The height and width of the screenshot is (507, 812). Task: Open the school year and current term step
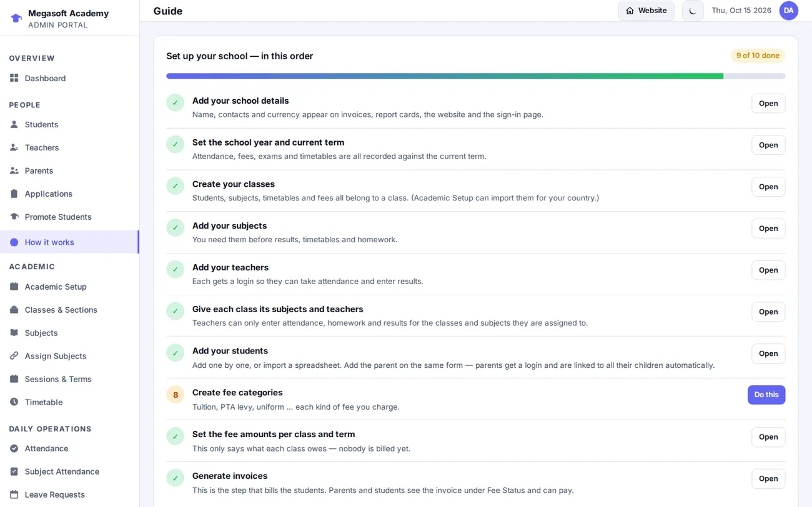768,145
